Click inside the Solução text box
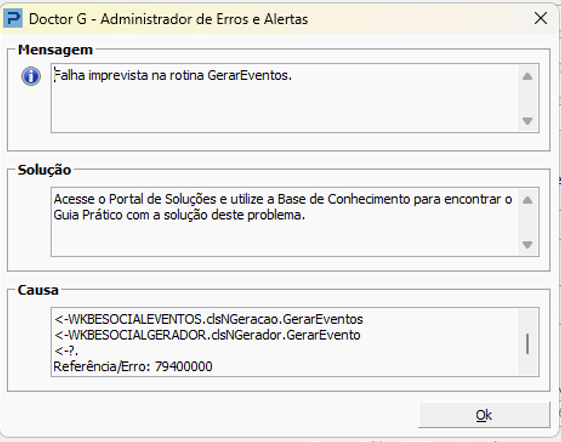 [285, 222]
